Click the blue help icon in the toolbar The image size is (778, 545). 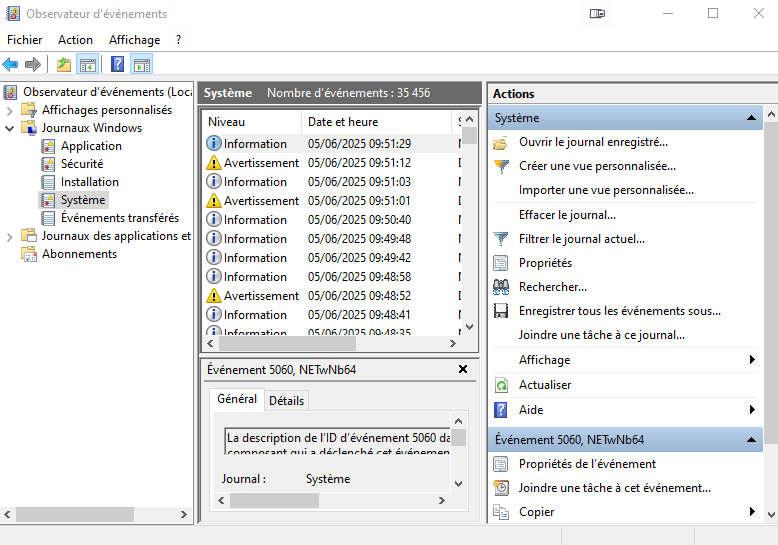coord(118,65)
